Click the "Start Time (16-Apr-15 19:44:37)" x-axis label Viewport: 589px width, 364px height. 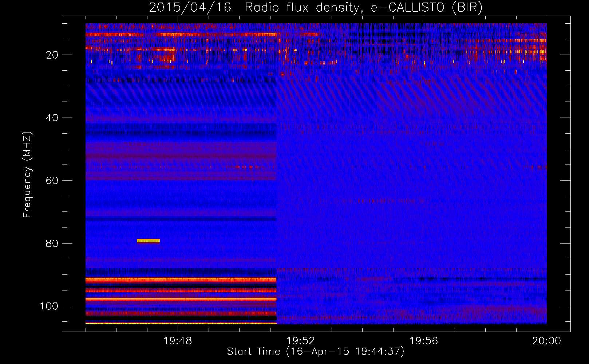click(x=316, y=352)
